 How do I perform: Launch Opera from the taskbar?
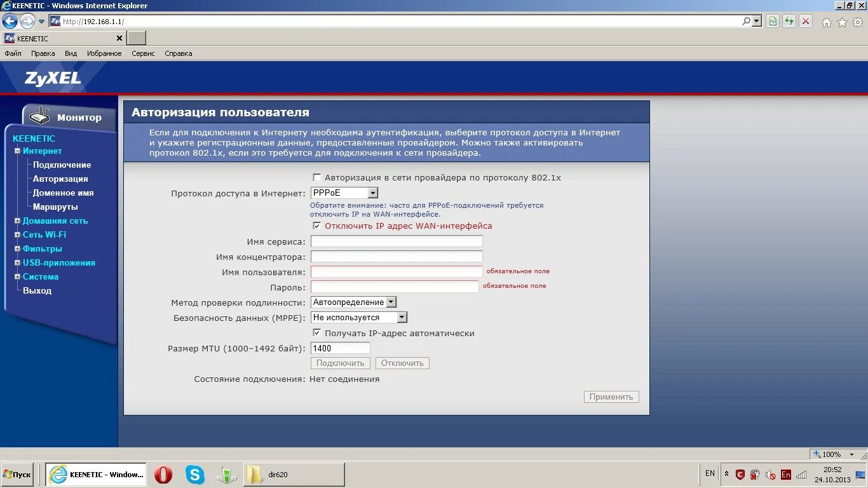[x=163, y=475]
